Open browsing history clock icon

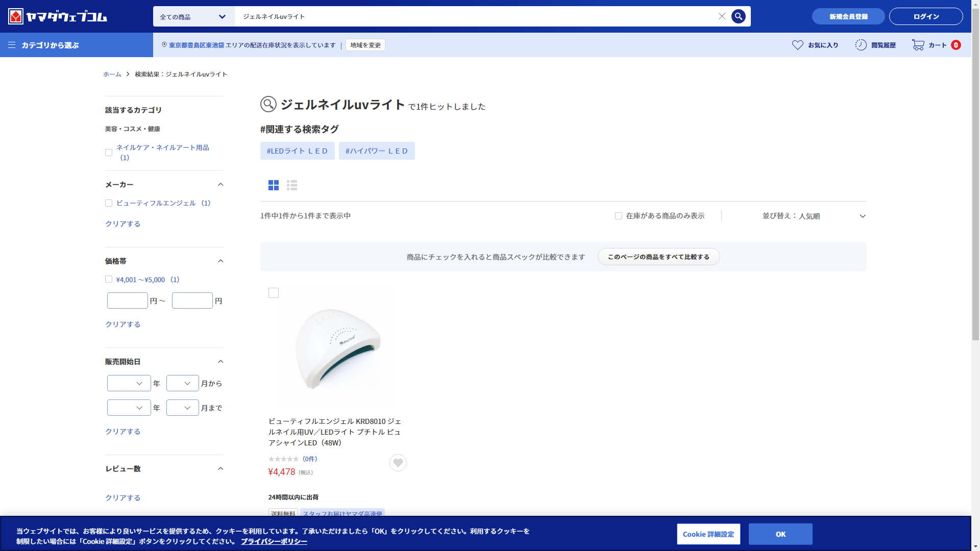(861, 45)
